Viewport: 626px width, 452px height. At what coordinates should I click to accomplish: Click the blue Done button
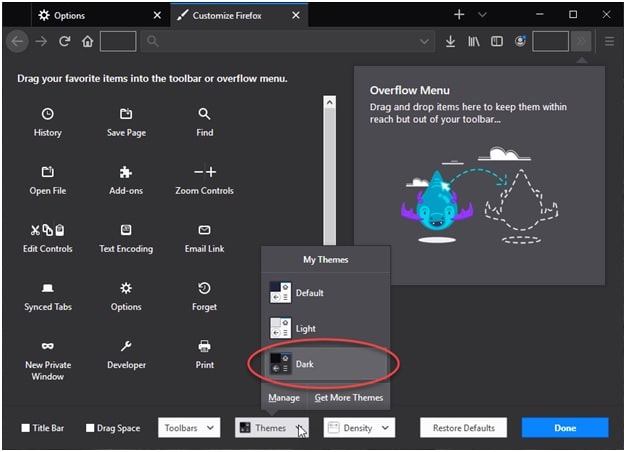(x=565, y=428)
